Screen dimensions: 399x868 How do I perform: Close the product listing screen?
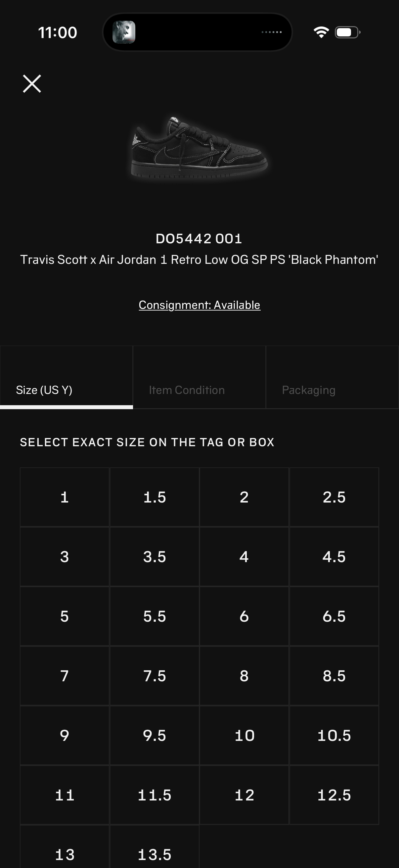tap(32, 83)
